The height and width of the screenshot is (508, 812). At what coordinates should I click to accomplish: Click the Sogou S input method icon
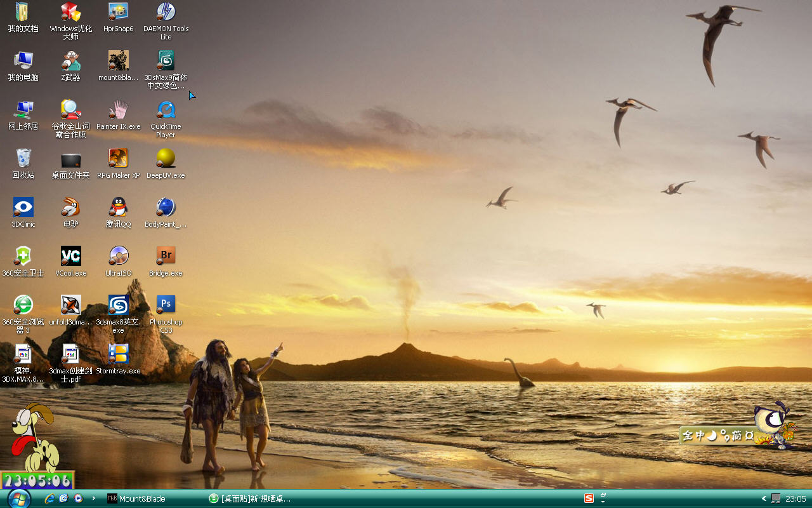(x=589, y=498)
